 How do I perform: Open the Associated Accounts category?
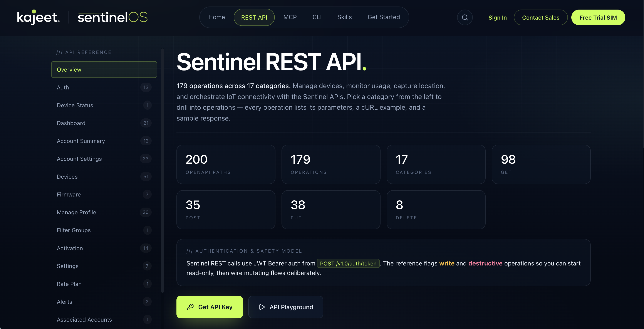[x=104, y=319]
